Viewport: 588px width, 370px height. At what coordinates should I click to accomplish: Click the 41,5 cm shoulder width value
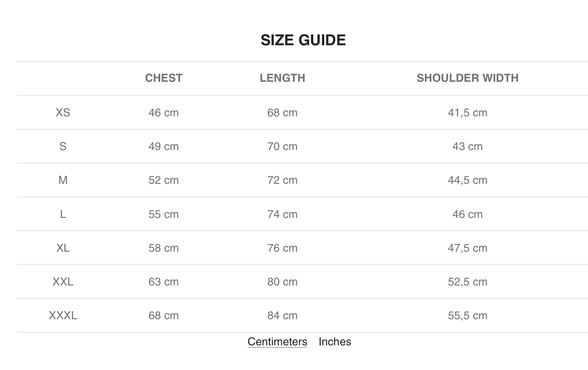coord(467,113)
